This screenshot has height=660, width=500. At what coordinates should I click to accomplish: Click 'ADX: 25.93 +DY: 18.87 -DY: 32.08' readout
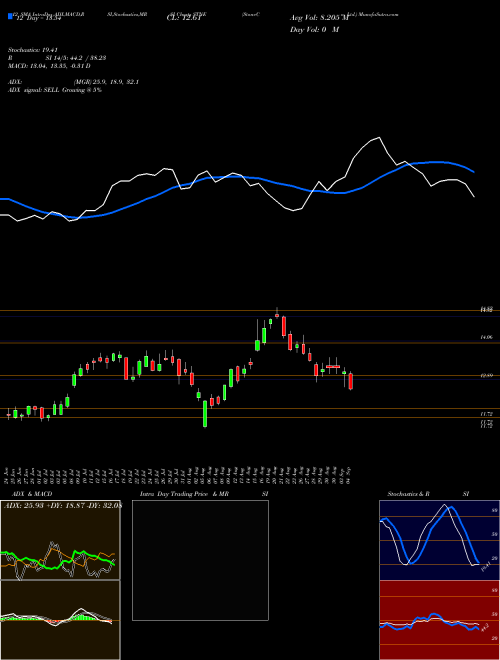click(62, 505)
